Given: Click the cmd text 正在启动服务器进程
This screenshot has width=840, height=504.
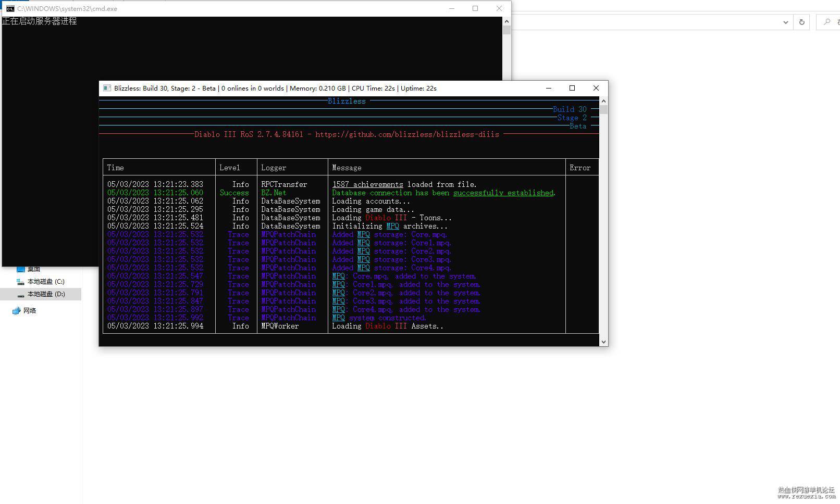Looking at the screenshot, I should pos(40,21).
